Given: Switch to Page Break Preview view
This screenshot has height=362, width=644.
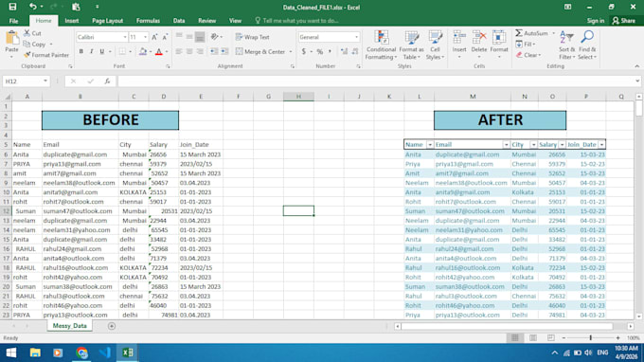Looking at the screenshot, I should click(x=551, y=337).
